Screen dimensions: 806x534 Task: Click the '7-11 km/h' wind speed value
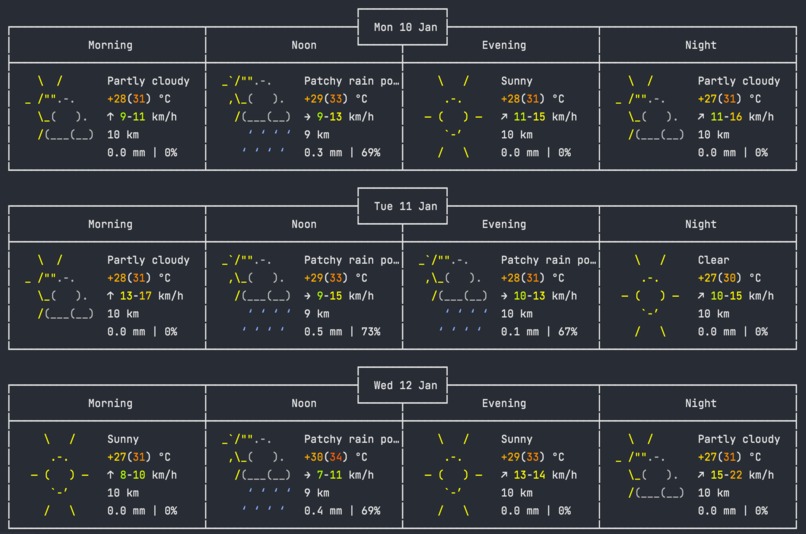345,475
